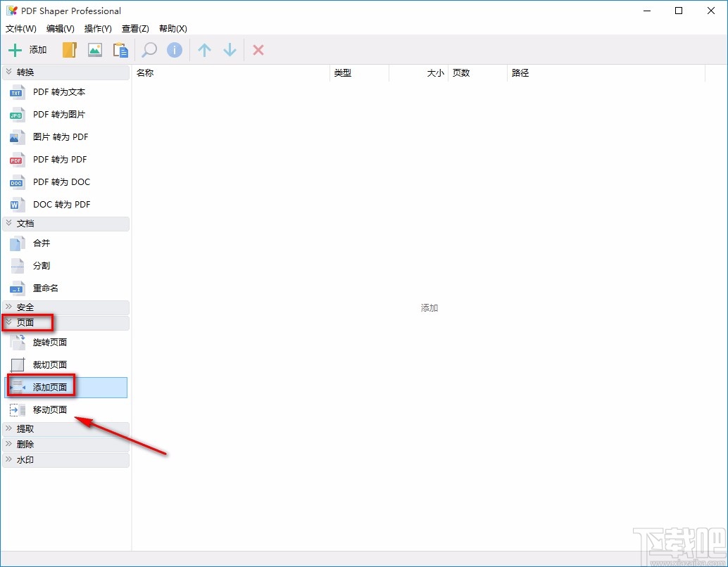This screenshot has width=728, height=567.
Task: Open the 合并 document tool
Action: 41,243
